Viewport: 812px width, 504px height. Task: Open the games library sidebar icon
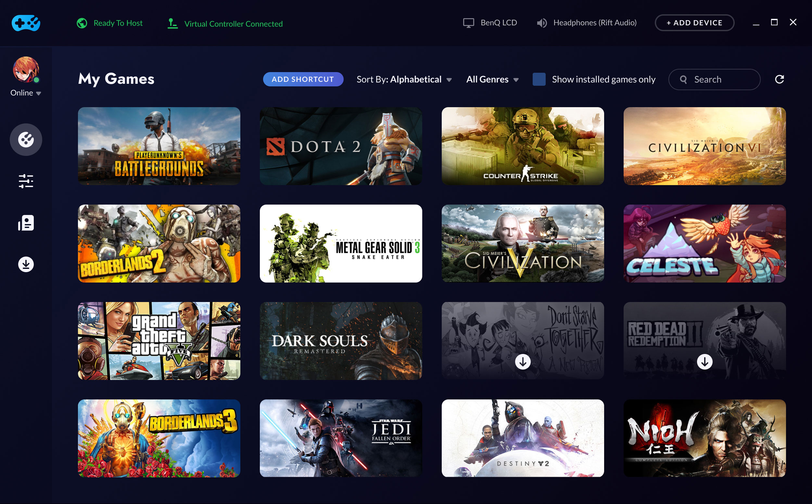[26, 140]
